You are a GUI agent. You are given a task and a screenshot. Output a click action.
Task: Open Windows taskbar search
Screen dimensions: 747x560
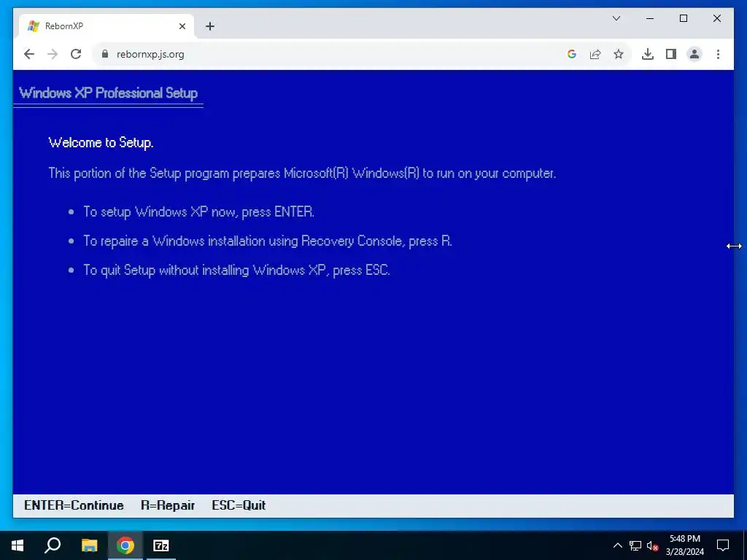pos(53,545)
